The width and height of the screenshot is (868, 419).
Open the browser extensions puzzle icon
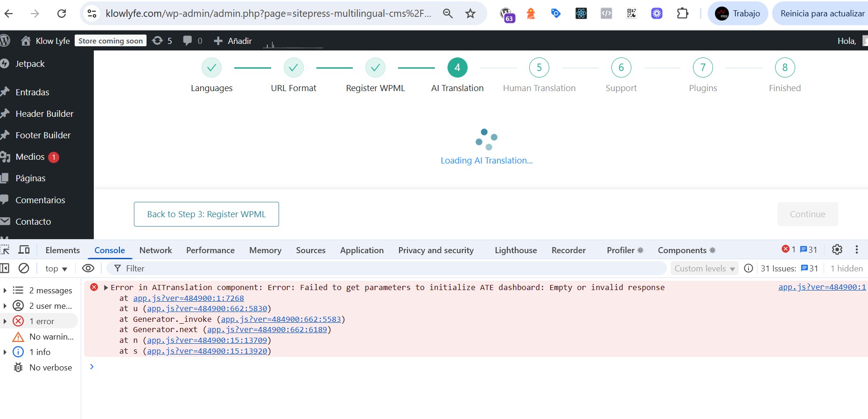click(682, 14)
